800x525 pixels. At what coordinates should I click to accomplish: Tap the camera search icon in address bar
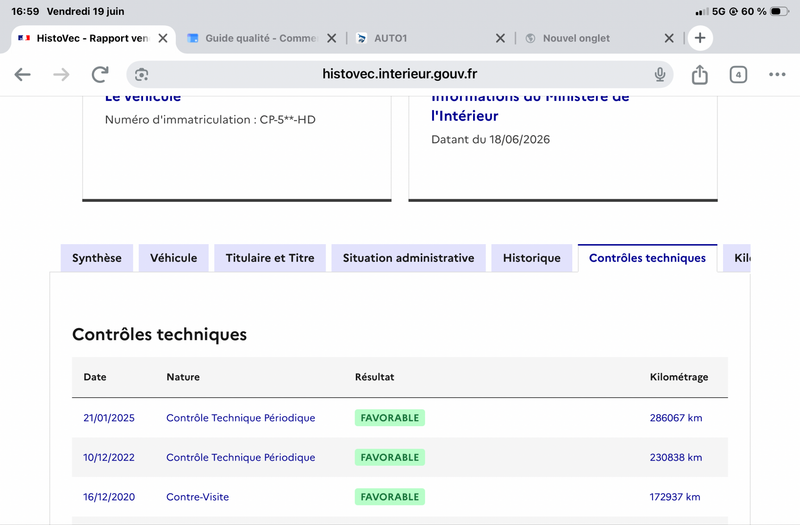(x=141, y=74)
